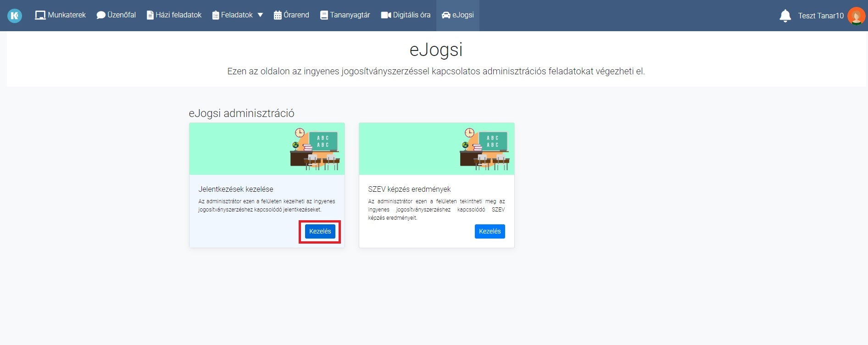Select the SZEV képzés eredmények card title

pos(409,189)
